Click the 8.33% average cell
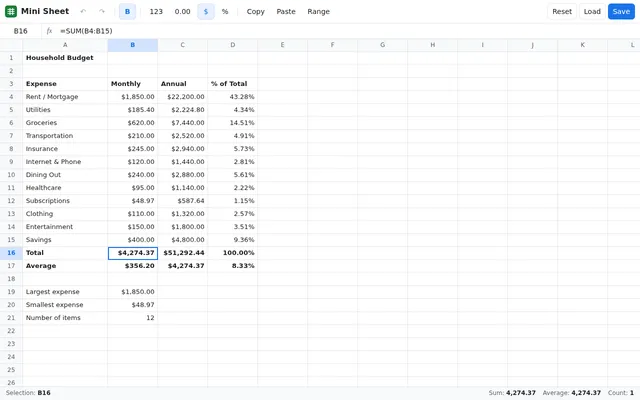Screen dimensions: 640x400 [x=233, y=266]
